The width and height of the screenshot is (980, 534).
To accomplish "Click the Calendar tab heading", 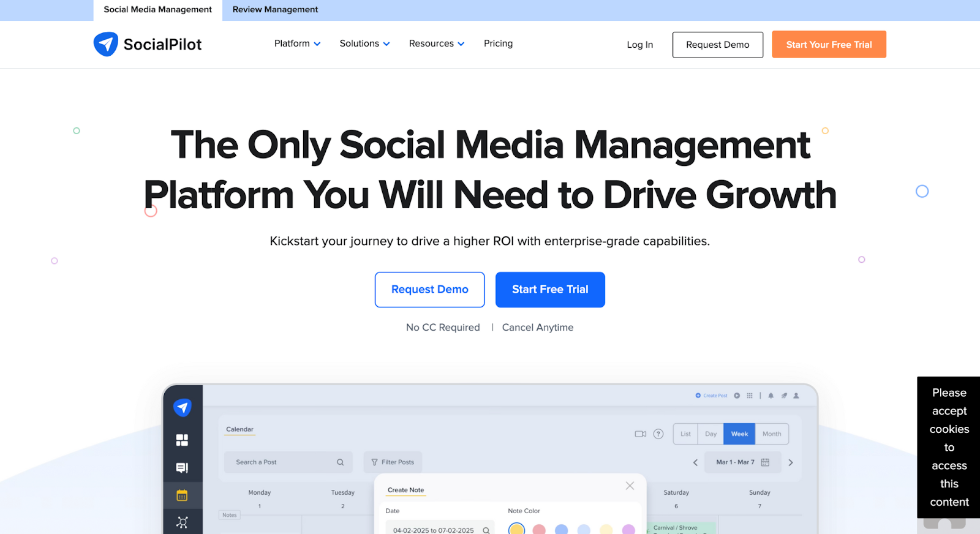I will pyautogui.click(x=239, y=429).
